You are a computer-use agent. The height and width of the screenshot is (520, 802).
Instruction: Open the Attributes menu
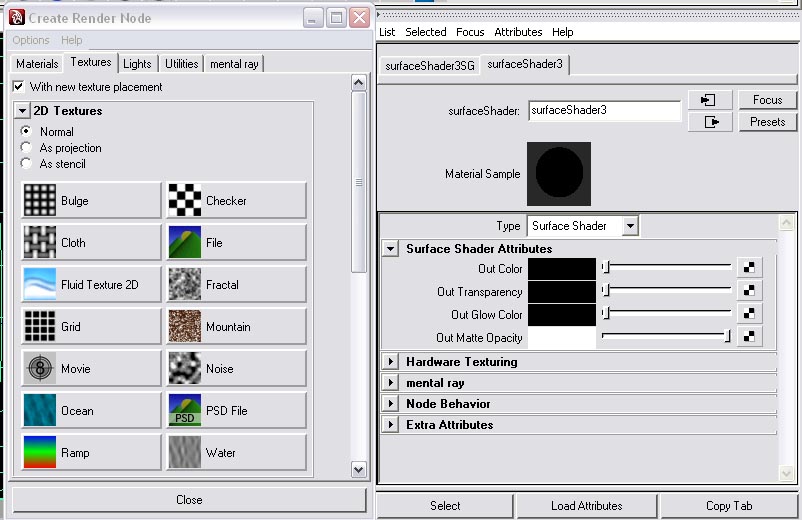(x=518, y=32)
